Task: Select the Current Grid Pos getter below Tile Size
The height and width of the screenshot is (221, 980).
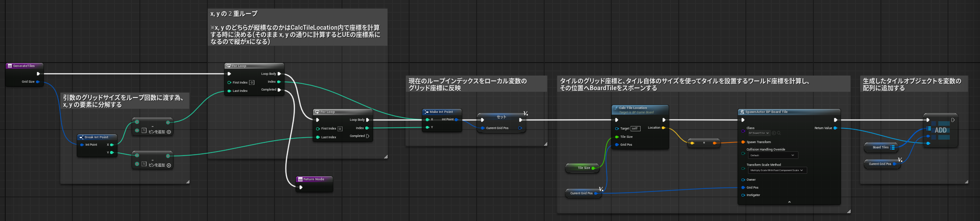Action: (583, 193)
